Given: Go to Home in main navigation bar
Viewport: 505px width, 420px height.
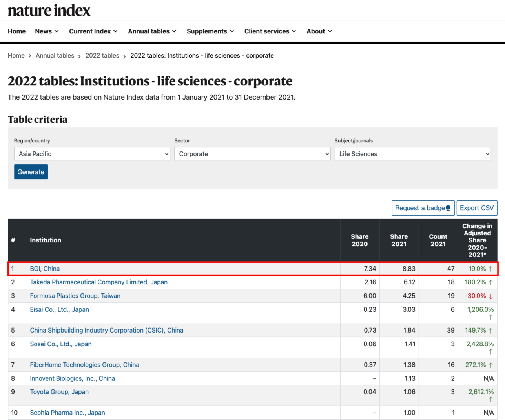Looking at the screenshot, I should tap(16, 31).
